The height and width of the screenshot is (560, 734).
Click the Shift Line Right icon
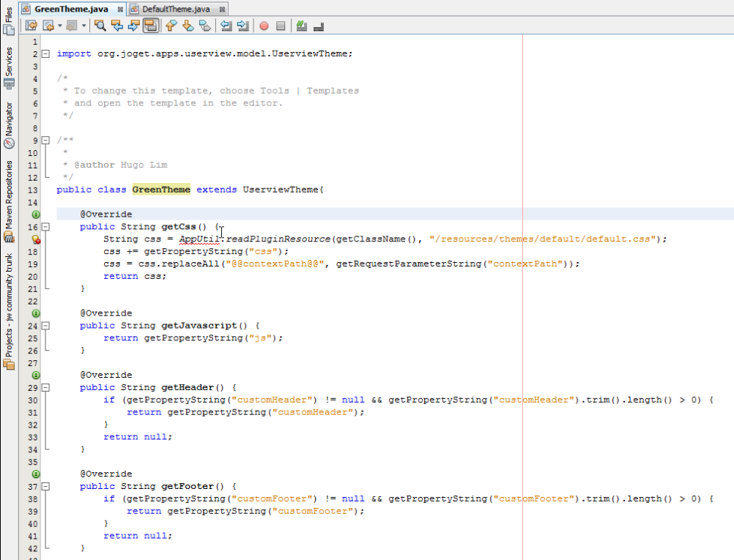coord(242,26)
